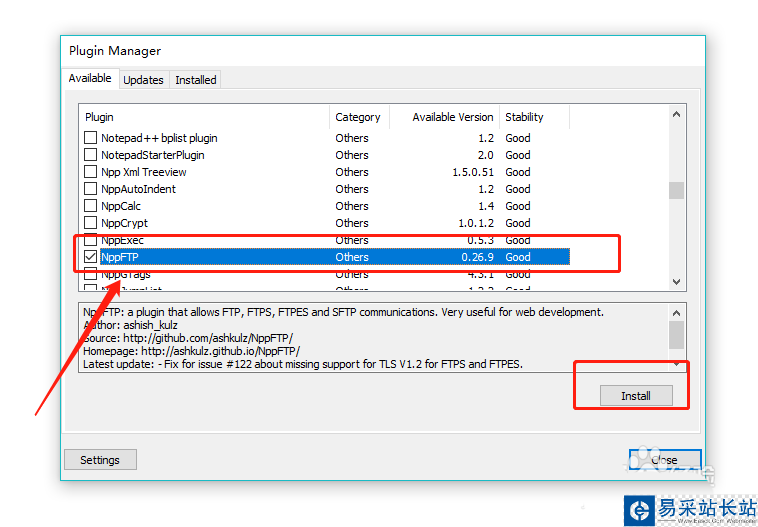Click version 0.26.9 cell

477,257
